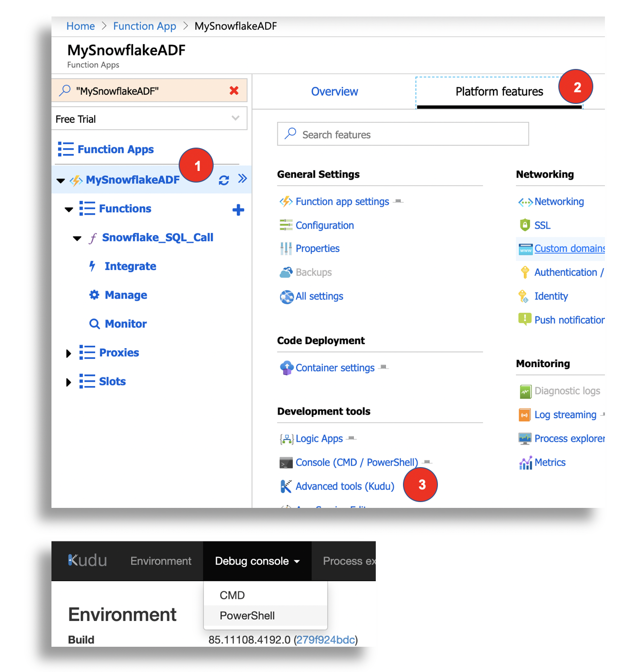The width and height of the screenshot is (636, 672).
Task: Click the SSL shield icon
Action: (x=525, y=225)
